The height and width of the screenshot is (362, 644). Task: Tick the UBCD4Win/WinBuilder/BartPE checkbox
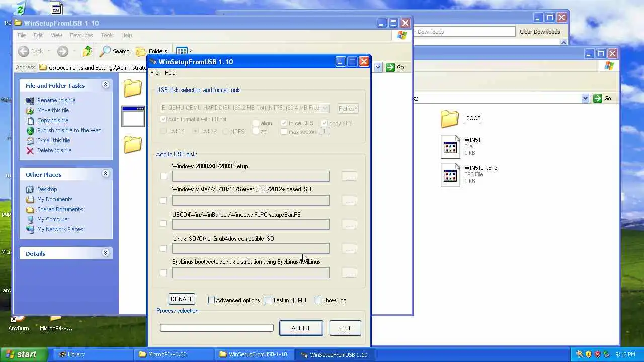coord(163,224)
